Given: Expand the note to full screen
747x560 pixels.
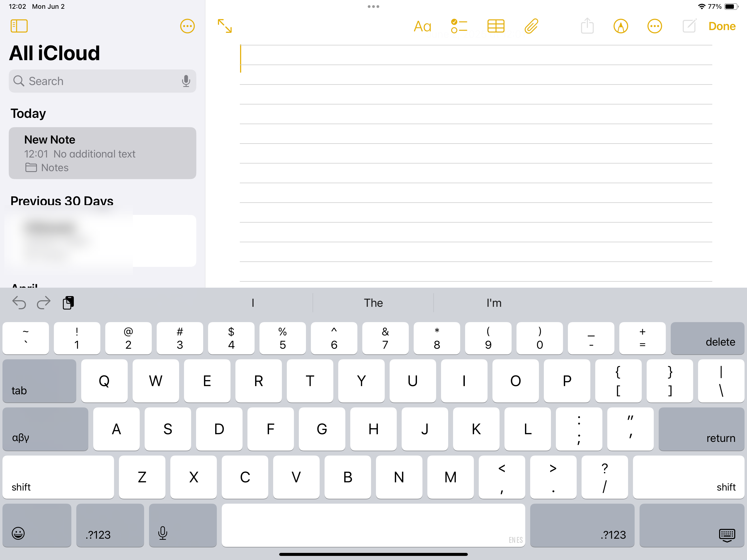Looking at the screenshot, I should point(224,26).
